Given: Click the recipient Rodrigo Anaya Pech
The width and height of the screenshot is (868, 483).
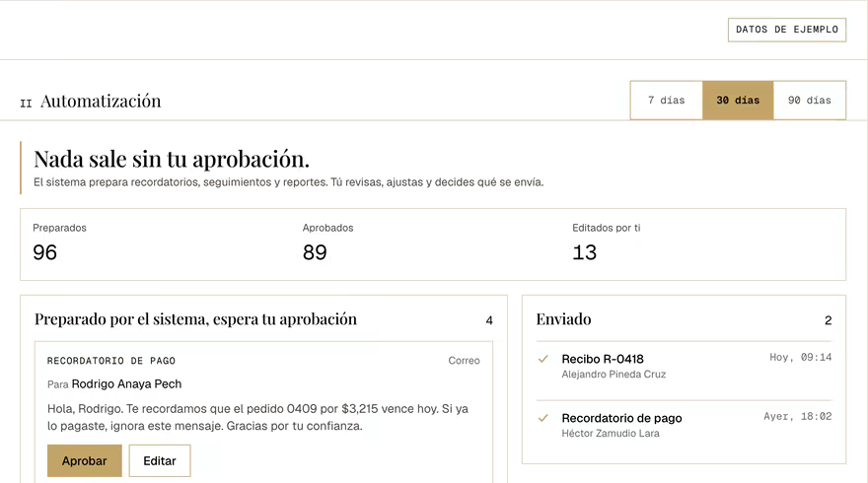Looking at the screenshot, I should point(126,384).
